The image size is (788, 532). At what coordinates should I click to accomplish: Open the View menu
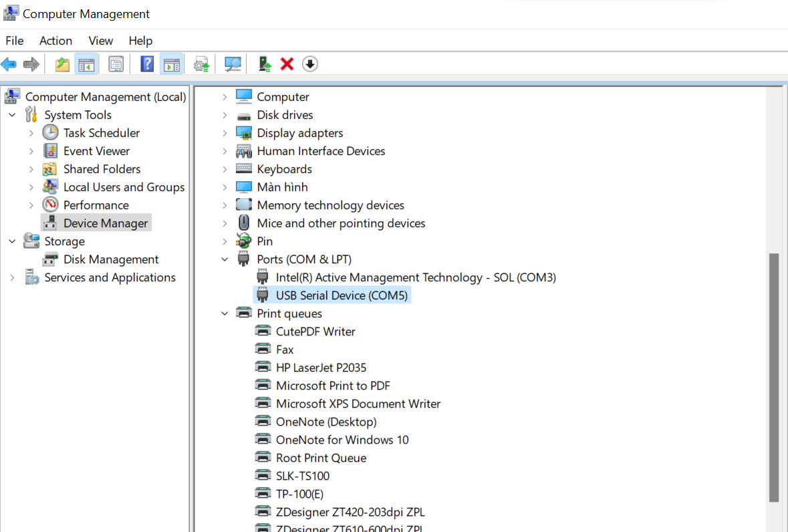coord(100,41)
